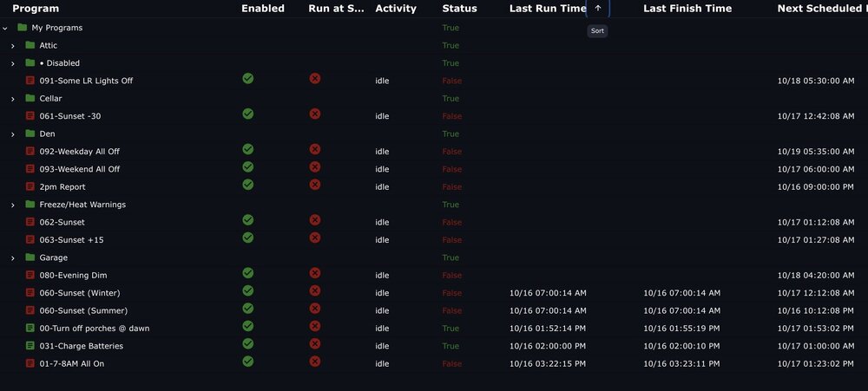
Task: Sort by the Status column header
Action: (459, 9)
